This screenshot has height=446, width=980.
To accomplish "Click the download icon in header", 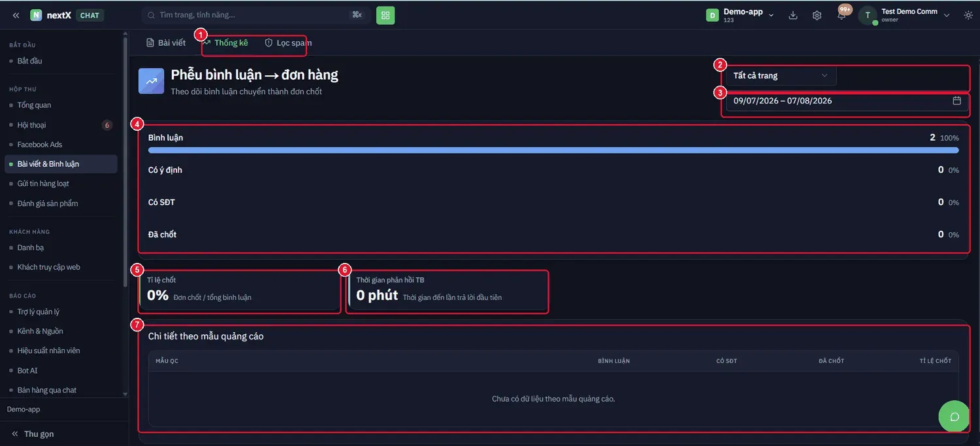I will point(793,15).
